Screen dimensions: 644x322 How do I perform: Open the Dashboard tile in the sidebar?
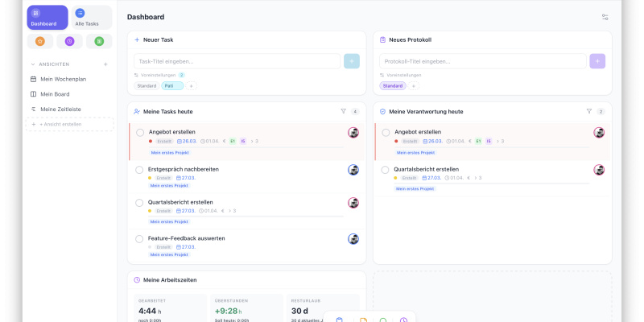47,18
